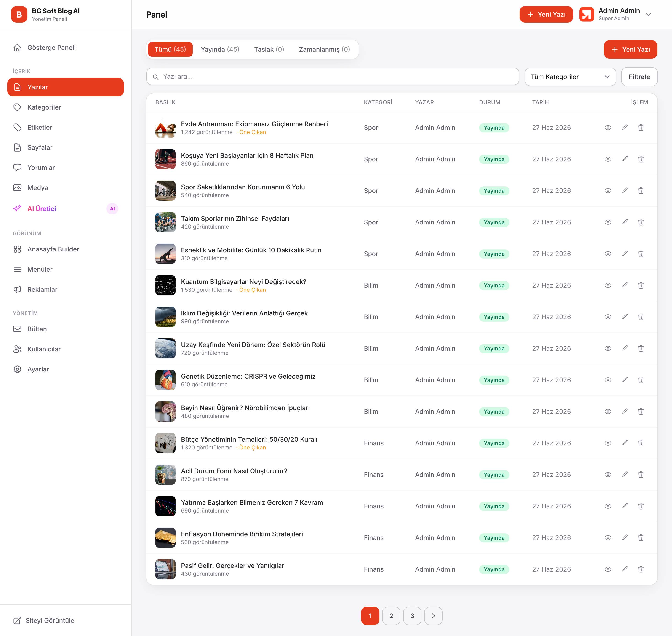The width and height of the screenshot is (672, 636).
Task: Click the Filtrele button
Action: click(x=639, y=77)
